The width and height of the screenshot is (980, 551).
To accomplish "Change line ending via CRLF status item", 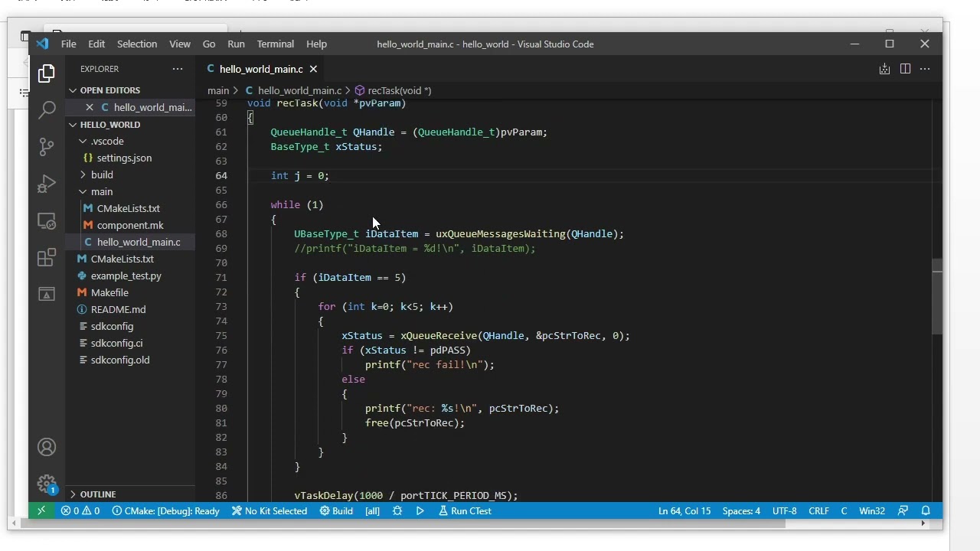I will pyautogui.click(x=818, y=510).
